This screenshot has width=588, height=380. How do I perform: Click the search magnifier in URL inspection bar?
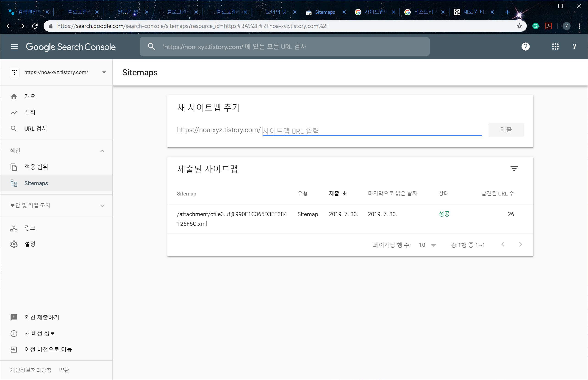coord(151,46)
